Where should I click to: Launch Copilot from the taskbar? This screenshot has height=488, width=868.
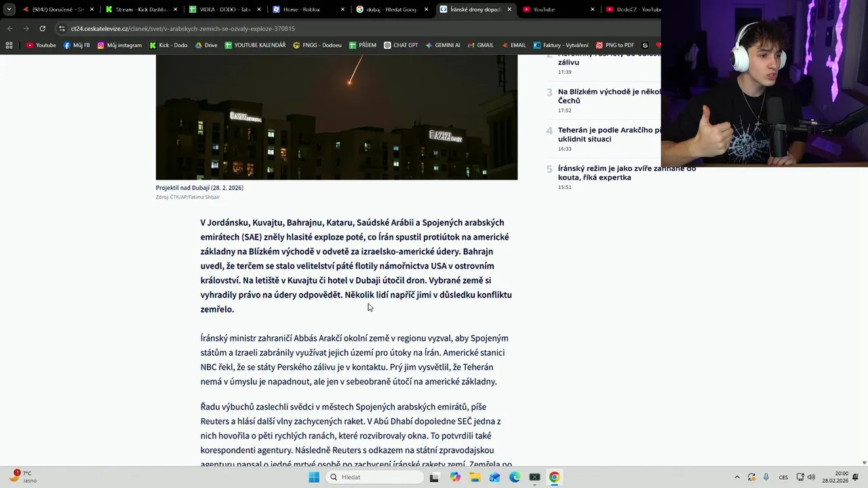point(455,477)
